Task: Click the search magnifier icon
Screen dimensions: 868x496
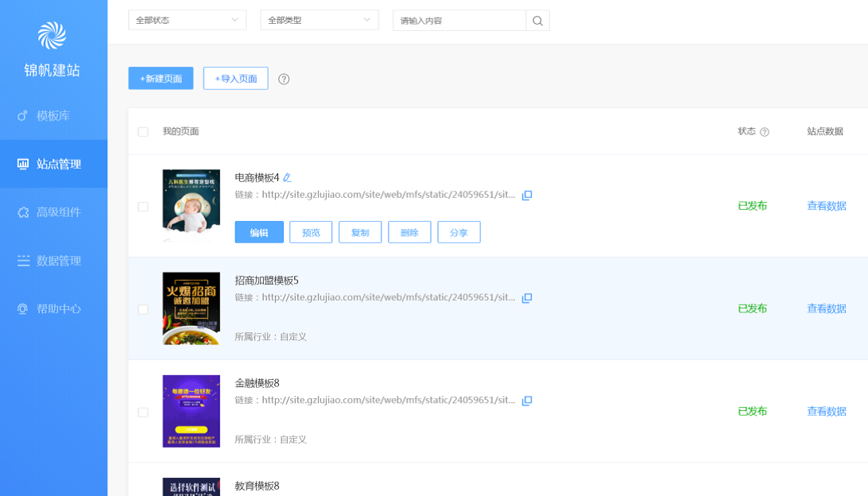Action: pos(537,21)
